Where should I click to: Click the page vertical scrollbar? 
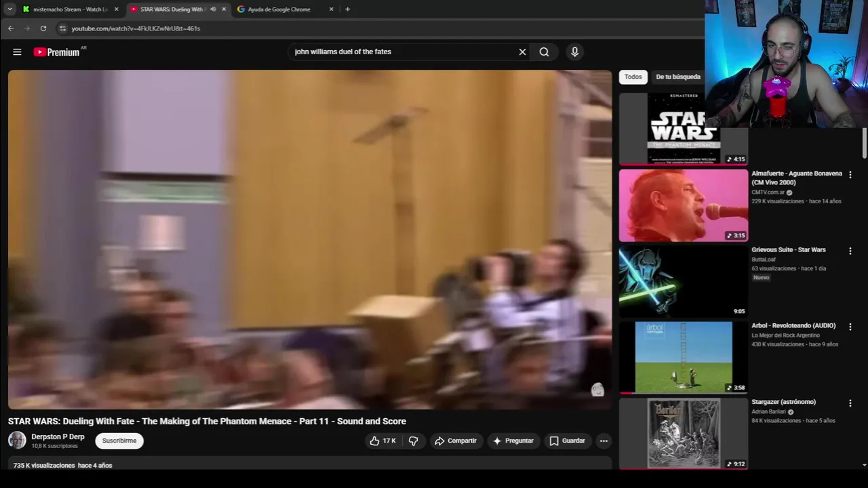864,142
